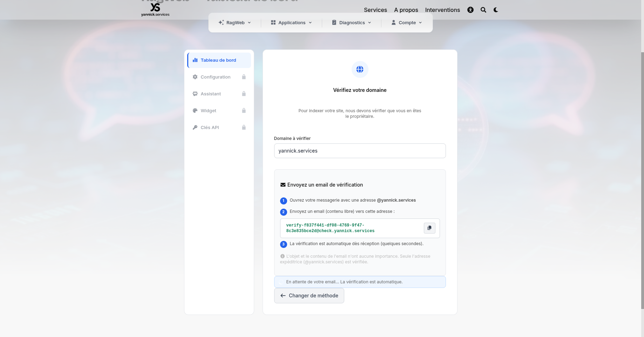Open the Services menu item

tap(375, 10)
